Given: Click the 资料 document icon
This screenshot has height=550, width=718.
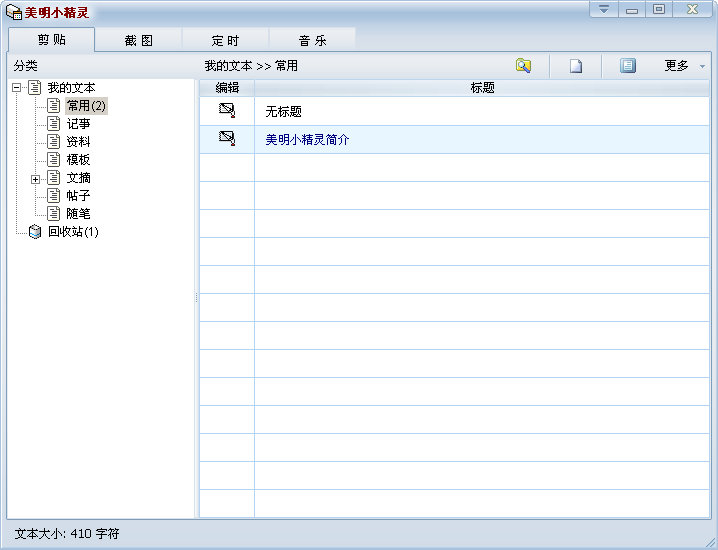Looking at the screenshot, I should 54,142.
